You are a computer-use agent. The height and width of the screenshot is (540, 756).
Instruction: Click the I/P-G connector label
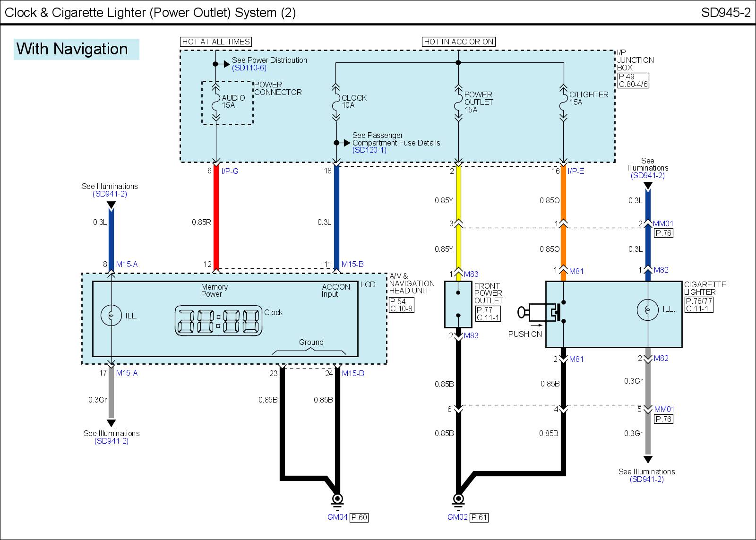click(230, 171)
